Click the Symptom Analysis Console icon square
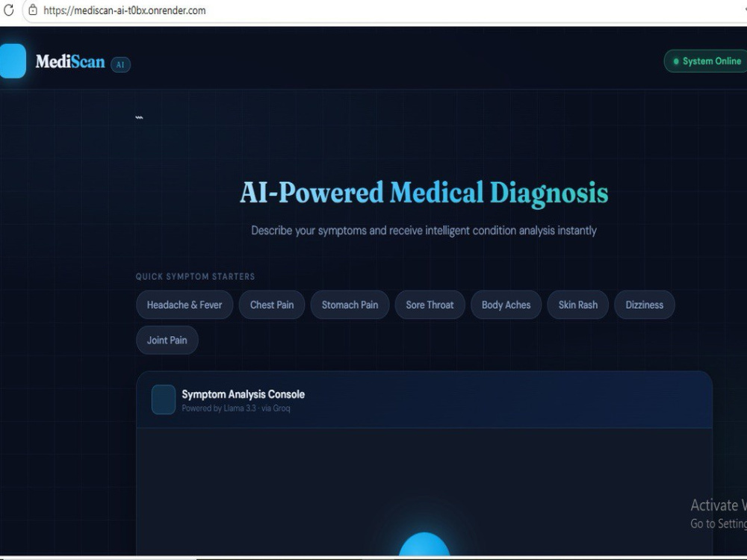 coord(164,399)
